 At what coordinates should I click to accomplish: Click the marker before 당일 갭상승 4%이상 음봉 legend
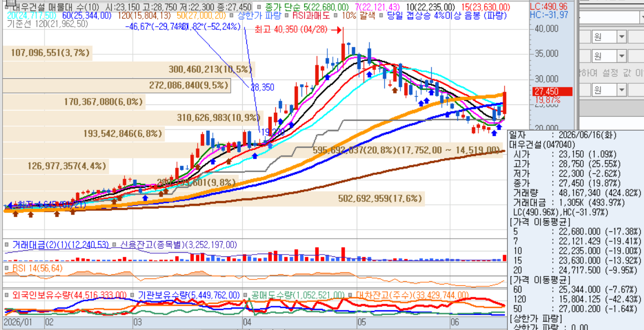(382, 16)
